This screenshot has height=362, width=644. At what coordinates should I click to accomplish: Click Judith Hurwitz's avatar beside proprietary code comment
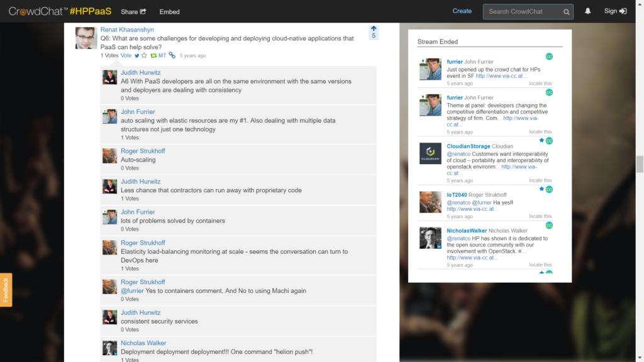point(109,186)
